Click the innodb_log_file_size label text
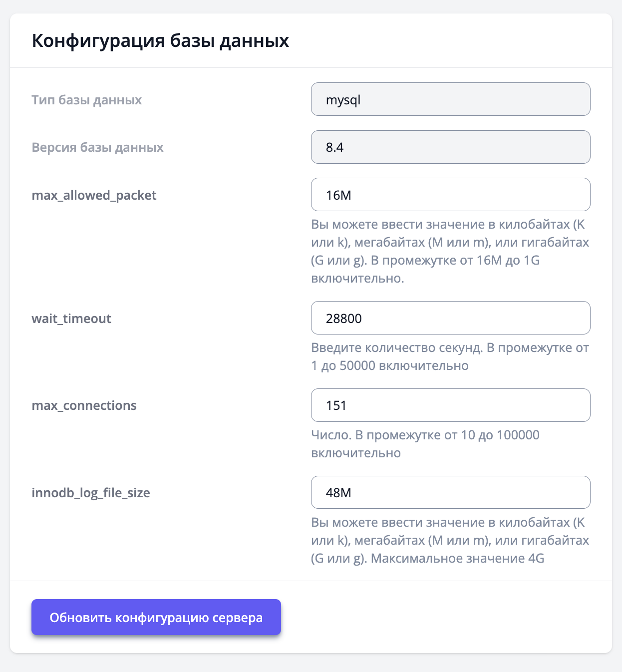Screen dimensions: 622x672 click(91, 493)
